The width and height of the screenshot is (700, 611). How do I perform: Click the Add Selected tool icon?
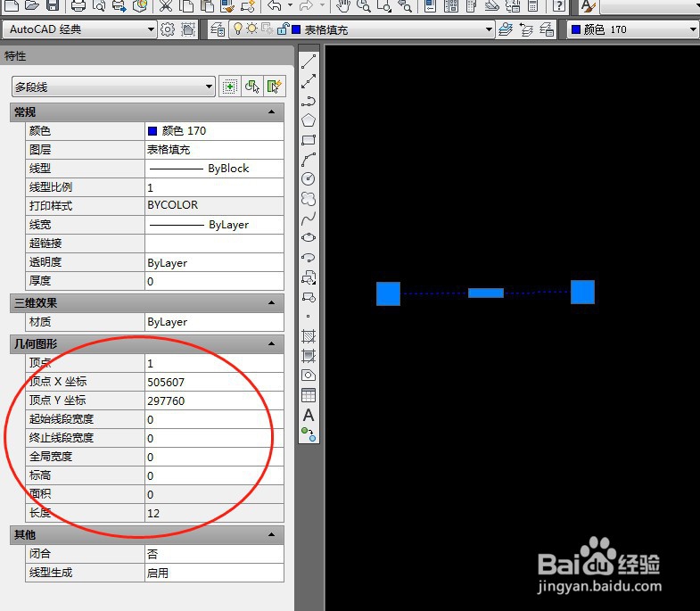pos(309,434)
